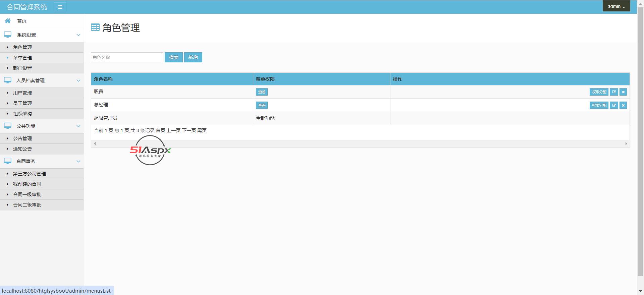
Task: Click the 操作 column header
Action: (x=510, y=79)
